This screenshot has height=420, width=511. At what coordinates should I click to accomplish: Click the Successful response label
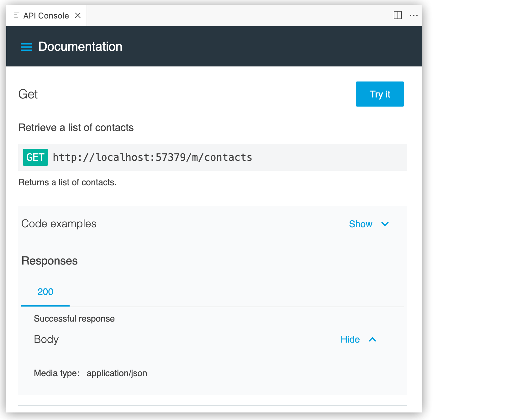(74, 318)
